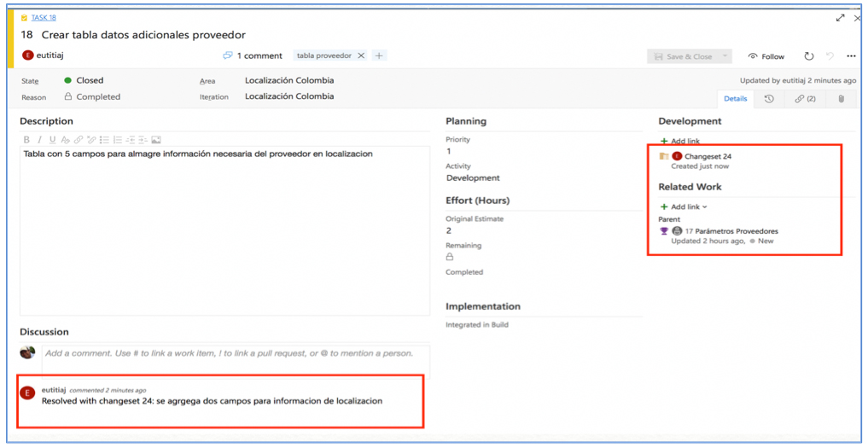Insert image in Description toolbar
Image resolution: width=868 pixels, height=448 pixels.
tap(156, 140)
